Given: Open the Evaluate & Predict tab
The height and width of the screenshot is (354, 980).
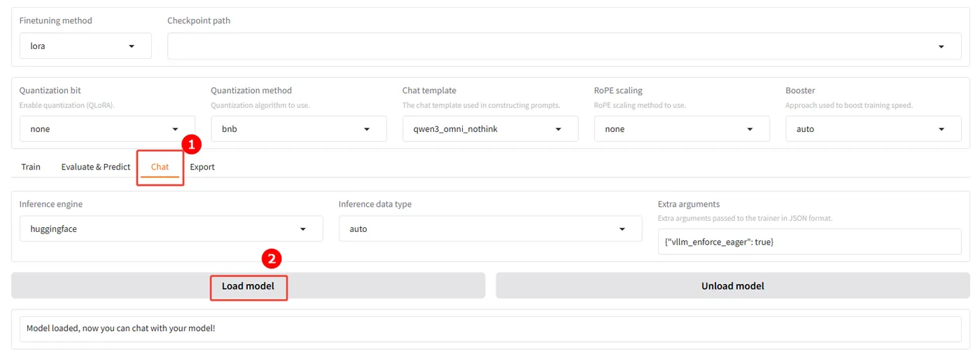Looking at the screenshot, I should [96, 167].
